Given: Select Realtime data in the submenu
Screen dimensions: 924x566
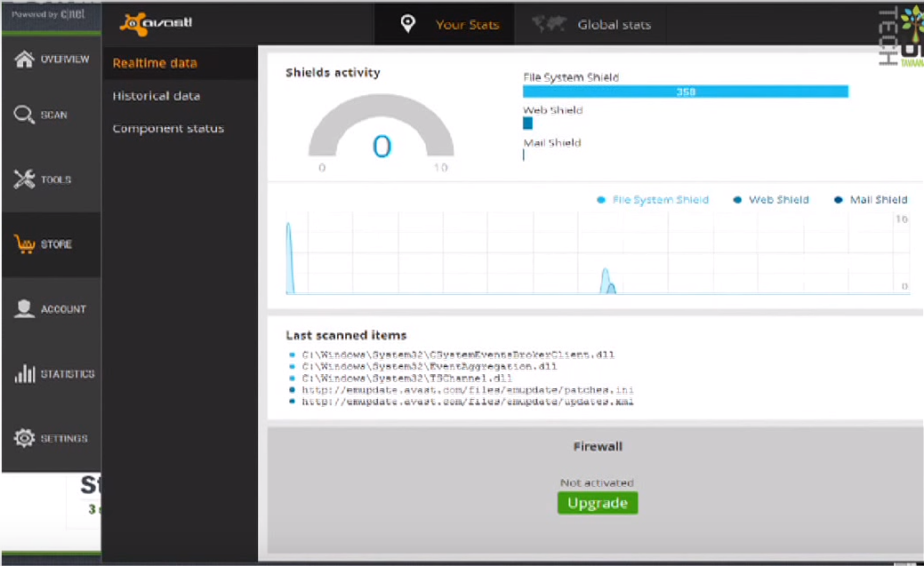Looking at the screenshot, I should (155, 63).
